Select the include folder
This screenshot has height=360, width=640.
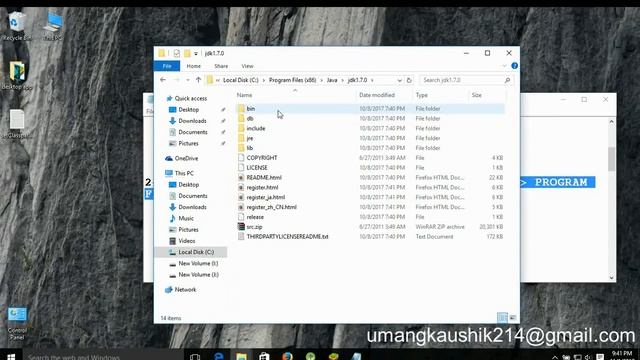pos(256,128)
